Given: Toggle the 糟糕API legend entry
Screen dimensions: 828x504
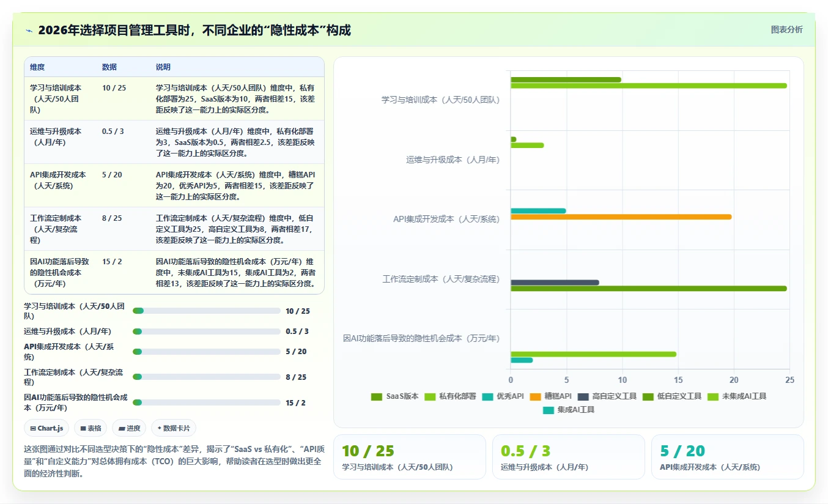Looking at the screenshot, I should pos(550,396).
